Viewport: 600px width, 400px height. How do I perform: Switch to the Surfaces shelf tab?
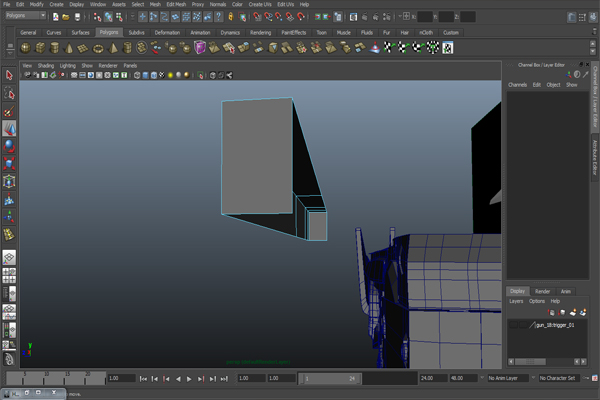pyautogui.click(x=80, y=33)
